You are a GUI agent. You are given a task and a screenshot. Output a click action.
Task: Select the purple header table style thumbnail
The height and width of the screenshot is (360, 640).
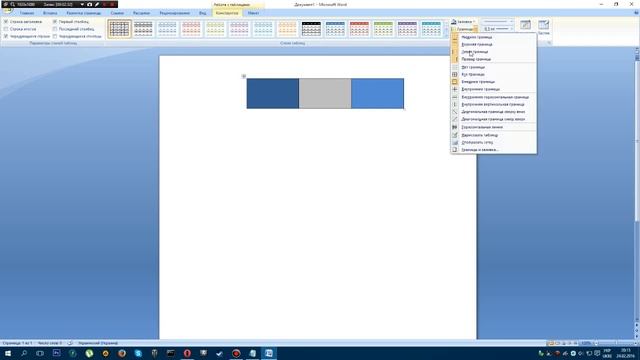point(407,29)
